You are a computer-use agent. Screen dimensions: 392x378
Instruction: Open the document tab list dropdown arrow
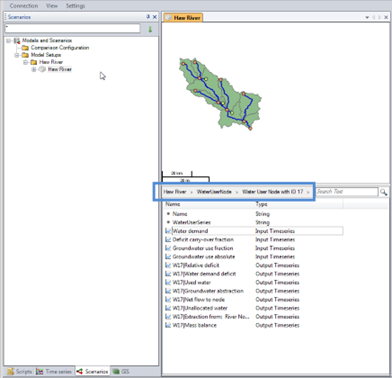coord(367,18)
